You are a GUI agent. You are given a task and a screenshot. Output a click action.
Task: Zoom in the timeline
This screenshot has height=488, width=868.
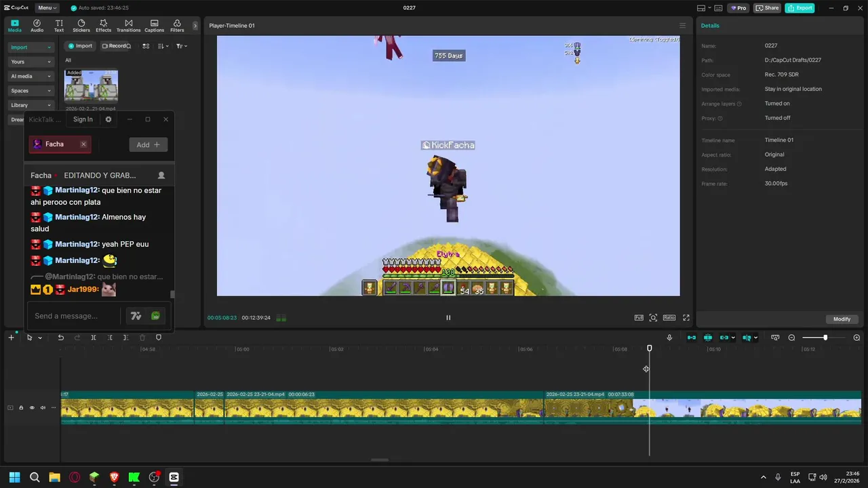tap(856, 338)
